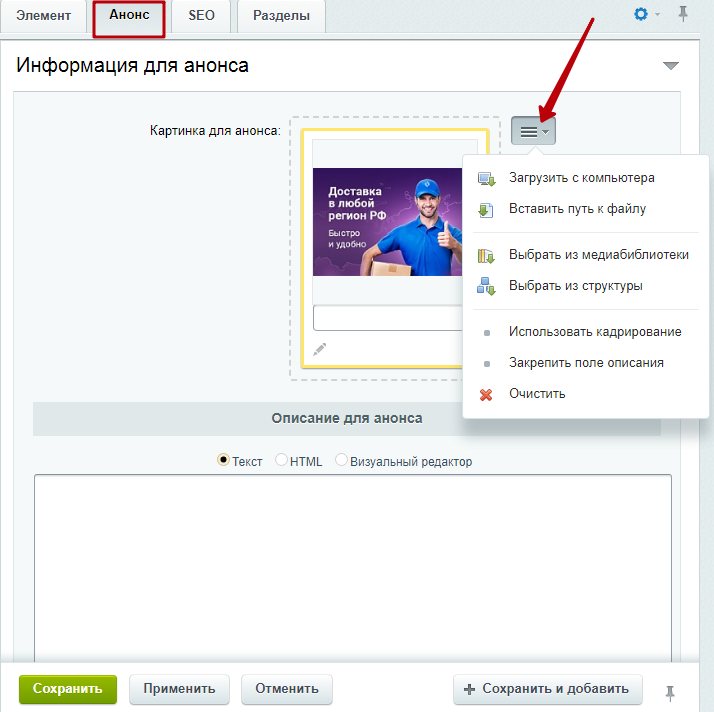Click the insert file path icon
Viewport: 714px width, 712px height.
point(485,210)
